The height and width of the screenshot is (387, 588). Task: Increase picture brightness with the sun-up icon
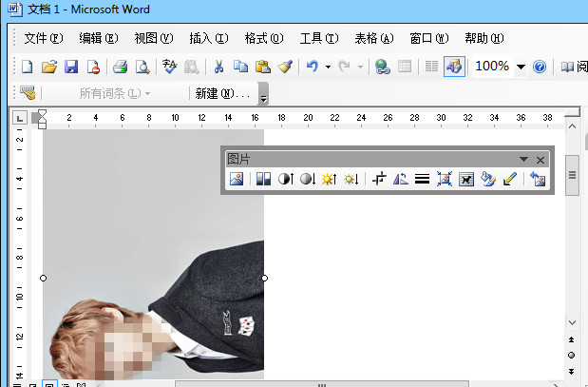329,179
